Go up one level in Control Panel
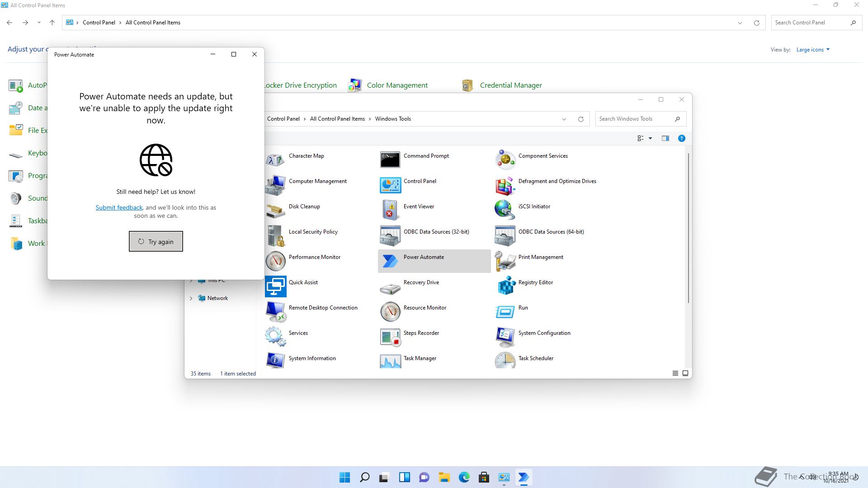868x488 pixels. [52, 23]
